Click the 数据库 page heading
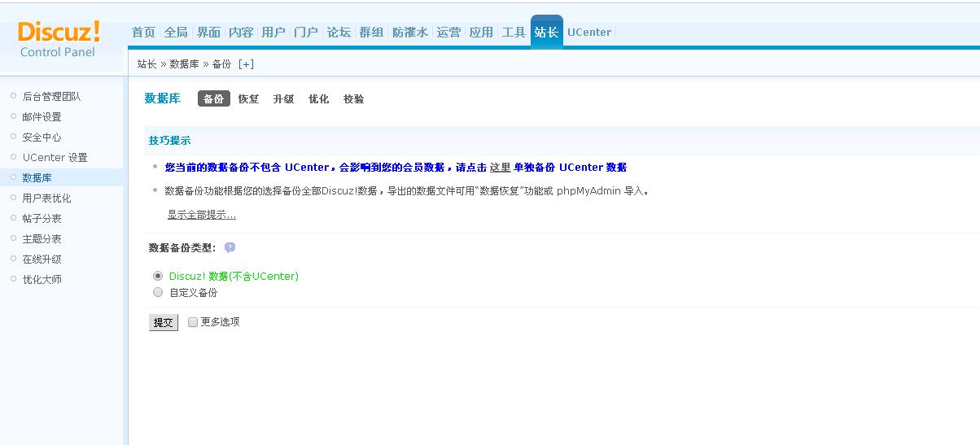 coord(162,98)
